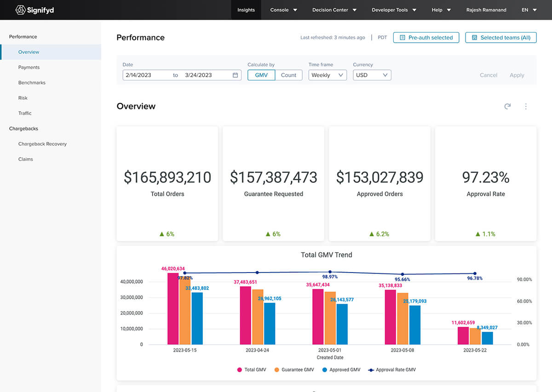Open the USD currency dropdown

point(372,74)
